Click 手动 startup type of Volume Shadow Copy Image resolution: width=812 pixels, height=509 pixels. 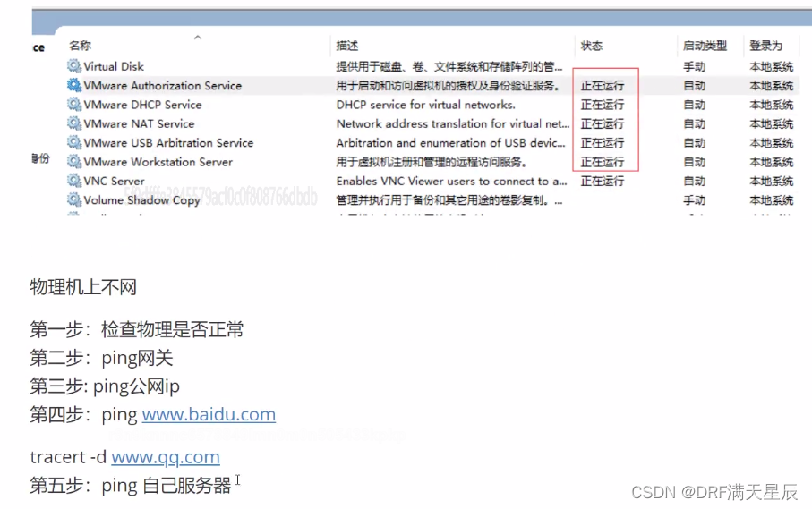click(695, 200)
